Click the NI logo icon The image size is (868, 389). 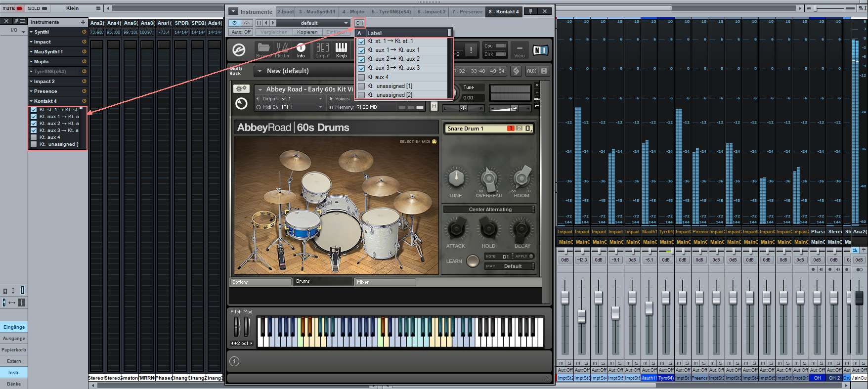tap(540, 50)
